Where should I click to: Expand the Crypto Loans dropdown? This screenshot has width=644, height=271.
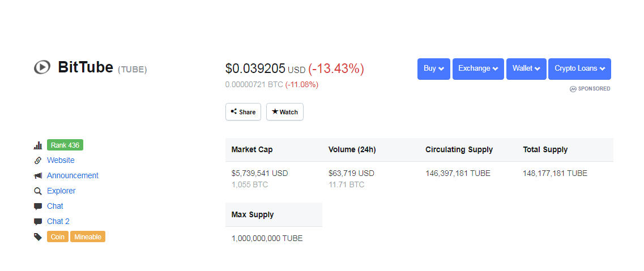579,68
